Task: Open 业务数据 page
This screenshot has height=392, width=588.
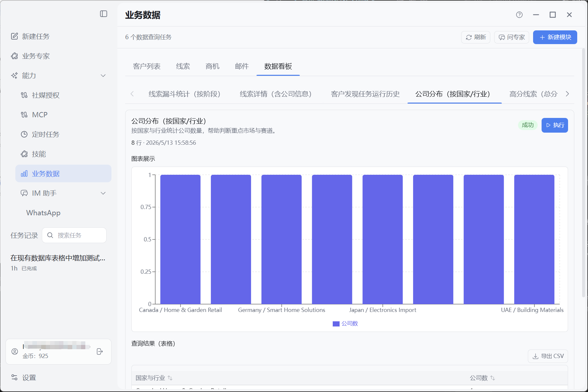Action: [63, 173]
